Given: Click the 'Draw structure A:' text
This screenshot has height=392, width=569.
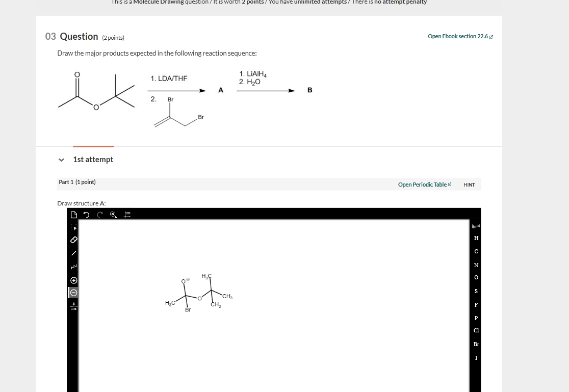Looking at the screenshot, I should 81,203.
